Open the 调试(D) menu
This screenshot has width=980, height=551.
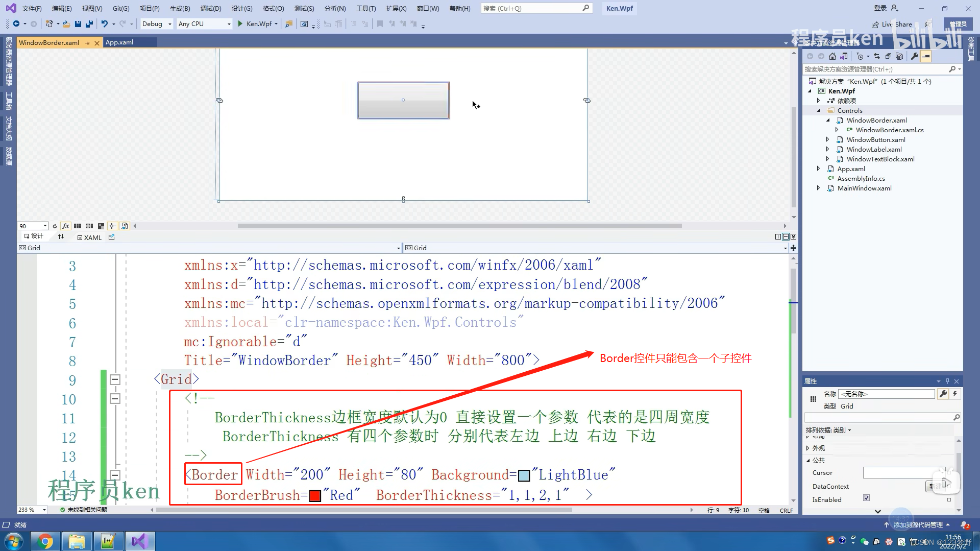click(x=211, y=9)
